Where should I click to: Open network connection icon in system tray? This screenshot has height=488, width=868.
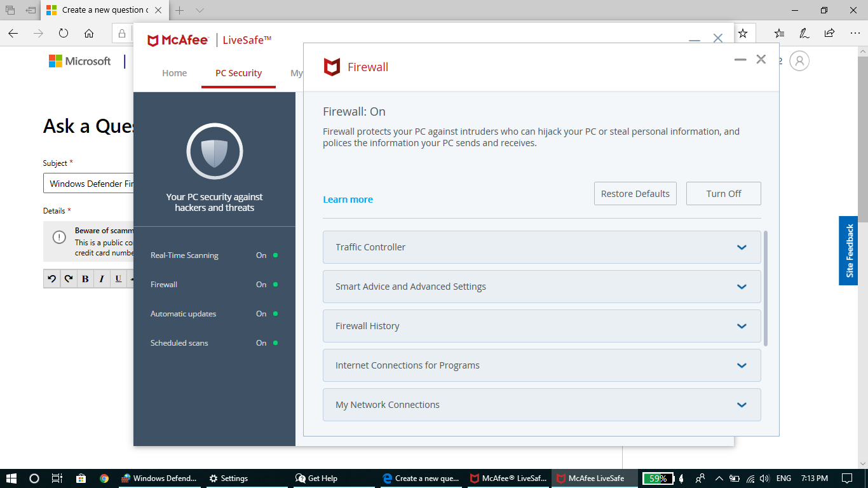(750, 478)
